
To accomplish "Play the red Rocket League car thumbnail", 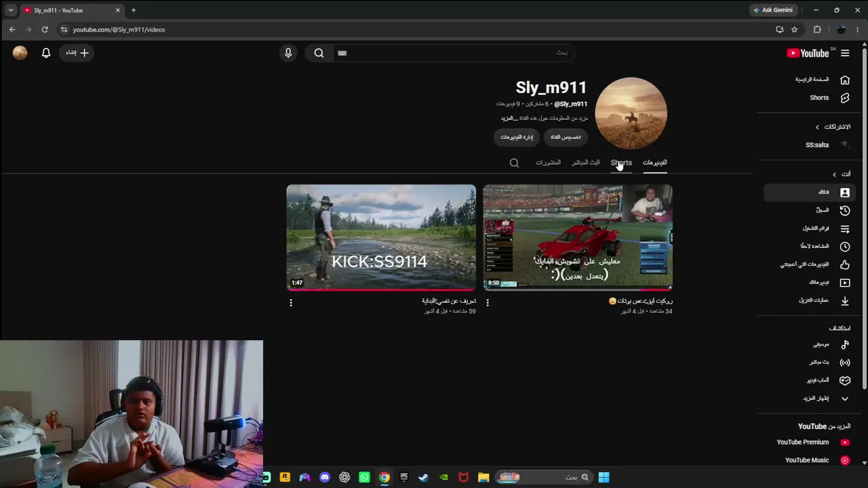I will point(578,237).
